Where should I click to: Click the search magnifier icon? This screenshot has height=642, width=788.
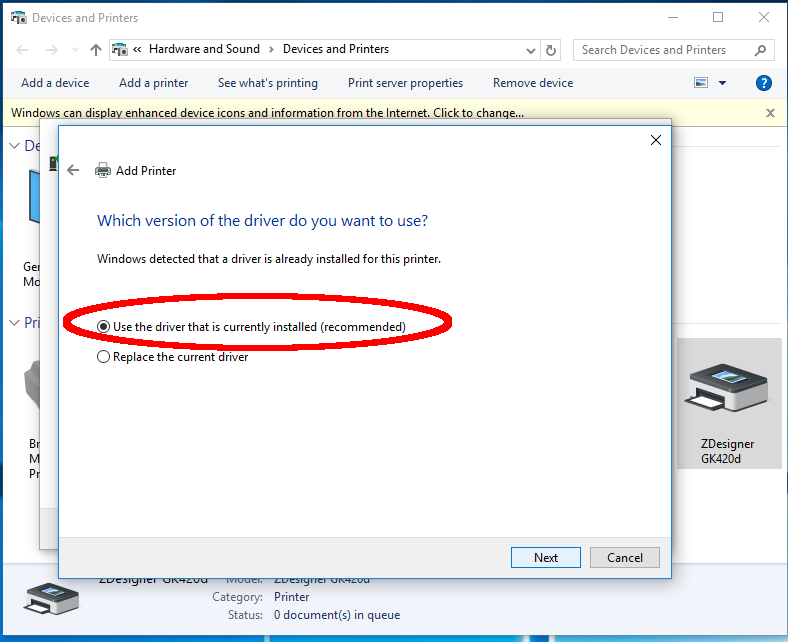click(760, 50)
